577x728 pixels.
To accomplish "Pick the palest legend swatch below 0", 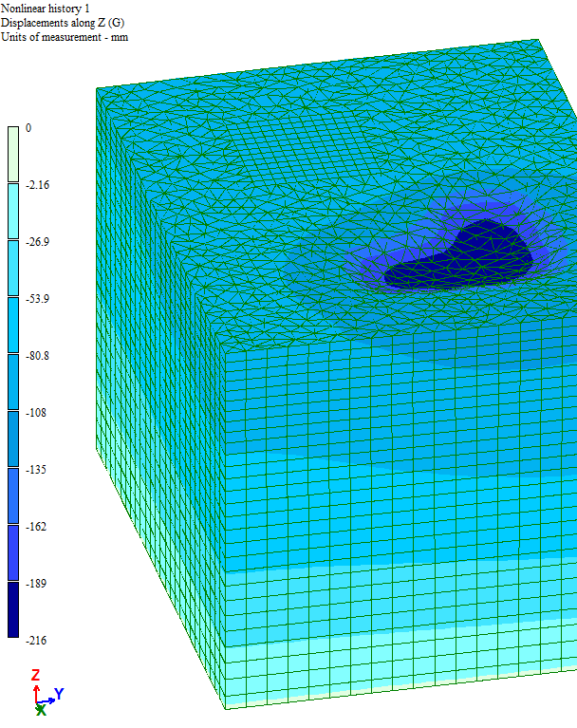I will 13,154.
